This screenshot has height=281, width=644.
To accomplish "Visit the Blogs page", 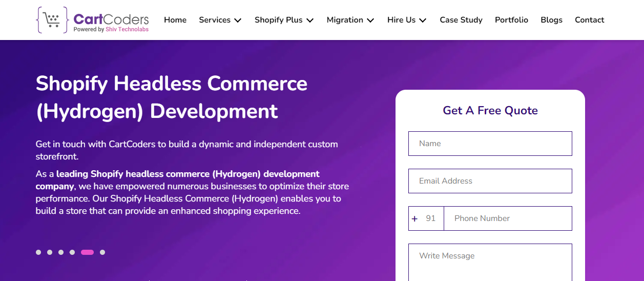I will pyautogui.click(x=551, y=20).
